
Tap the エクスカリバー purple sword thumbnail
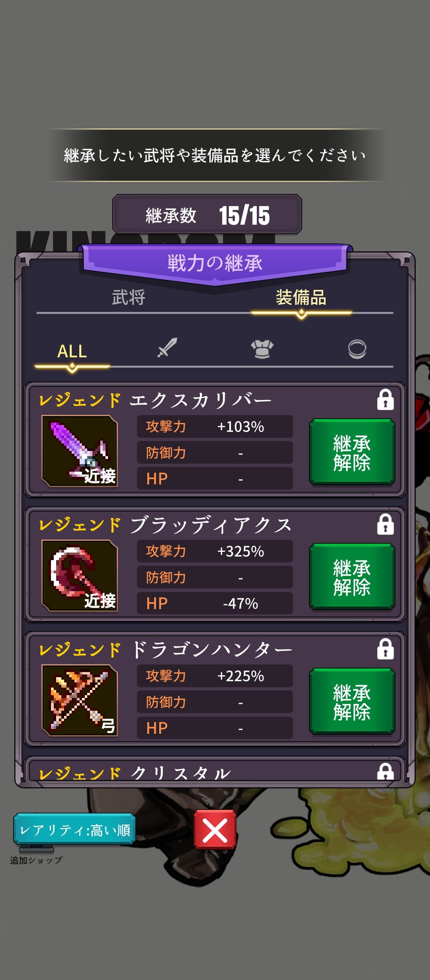tap(80, 451)
